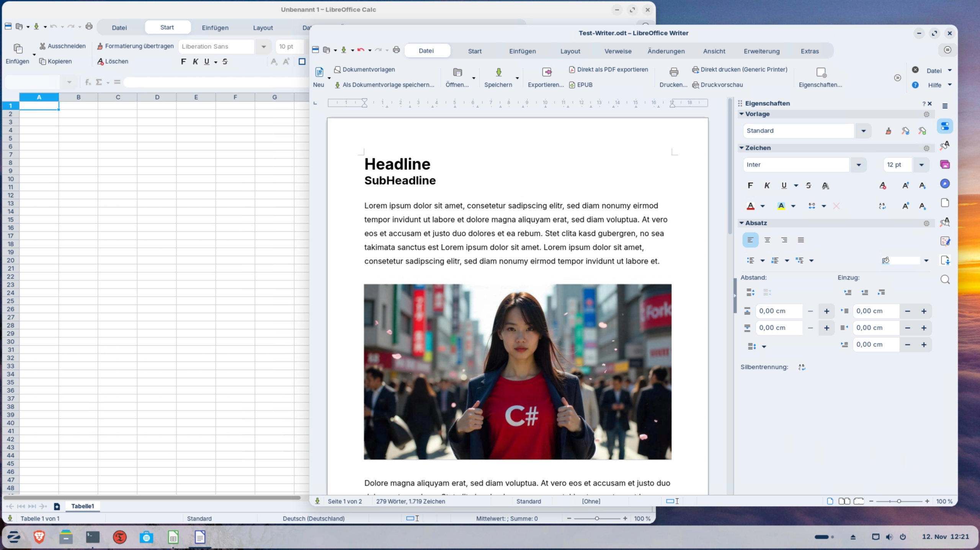Toggle strikethrough in the Zeichen panel

tap(808, 186)
